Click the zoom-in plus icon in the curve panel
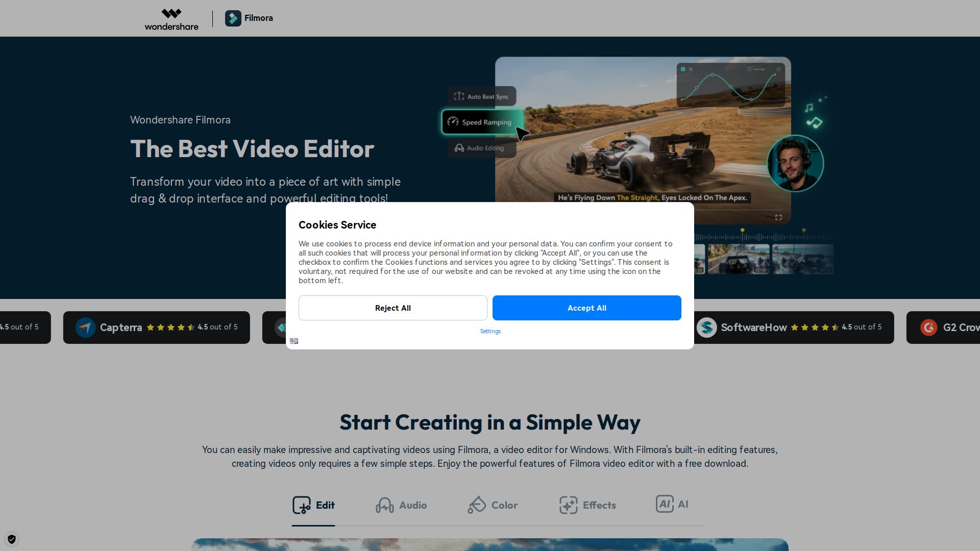Screen dimensions: 980x551 (778, 69)
